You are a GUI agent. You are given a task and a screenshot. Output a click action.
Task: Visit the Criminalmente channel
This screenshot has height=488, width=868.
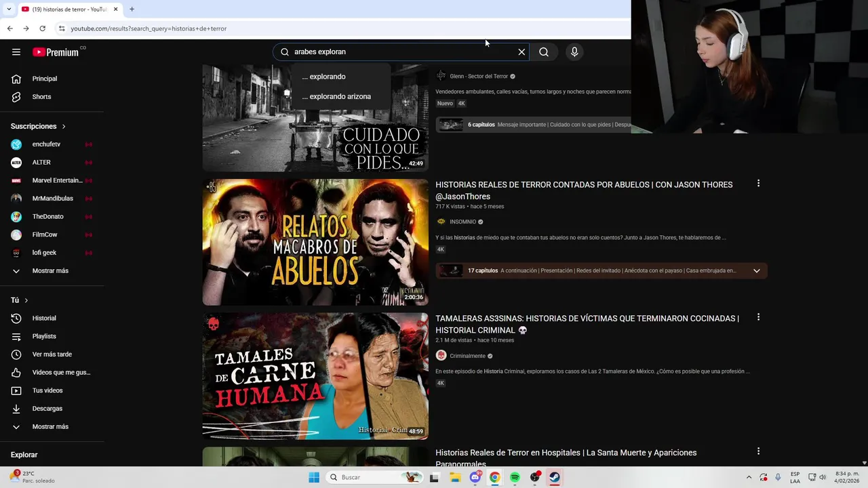point(468,356)
